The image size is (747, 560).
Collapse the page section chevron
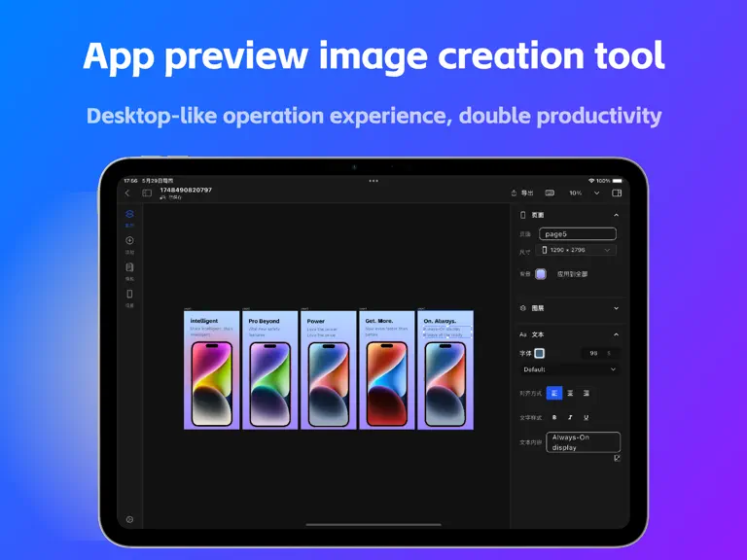tap(616, 215)
